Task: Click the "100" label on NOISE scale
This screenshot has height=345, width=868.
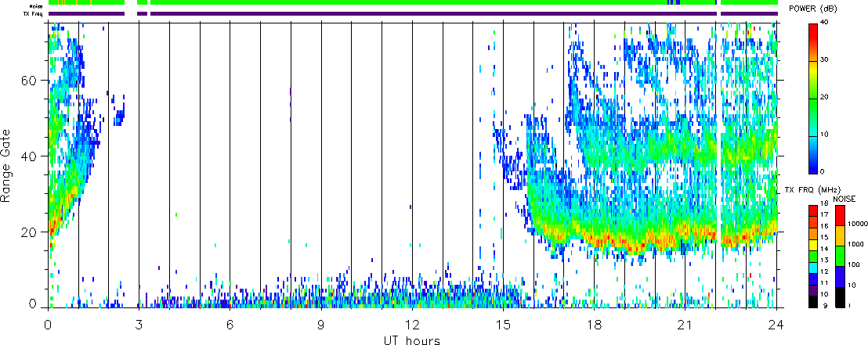Action: (x=852, y=264)
